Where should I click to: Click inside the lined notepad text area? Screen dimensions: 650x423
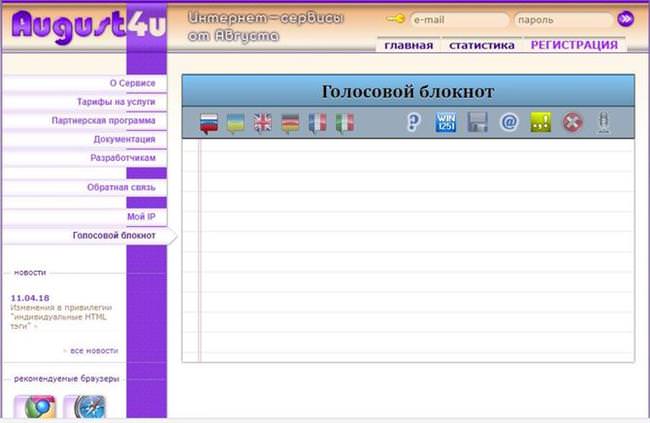(408, 250)
